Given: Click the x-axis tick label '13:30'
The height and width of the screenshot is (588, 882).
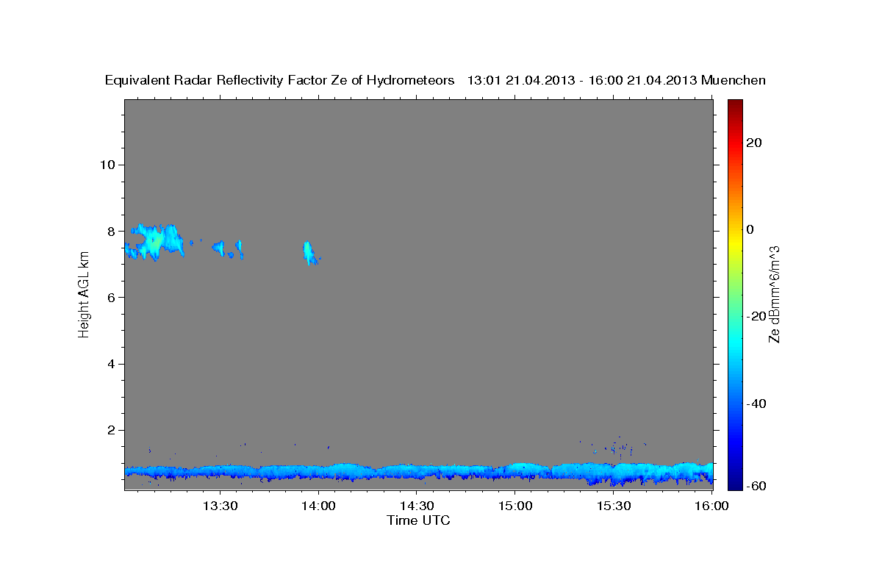Looking at the screenshot, I should point(220,506).
